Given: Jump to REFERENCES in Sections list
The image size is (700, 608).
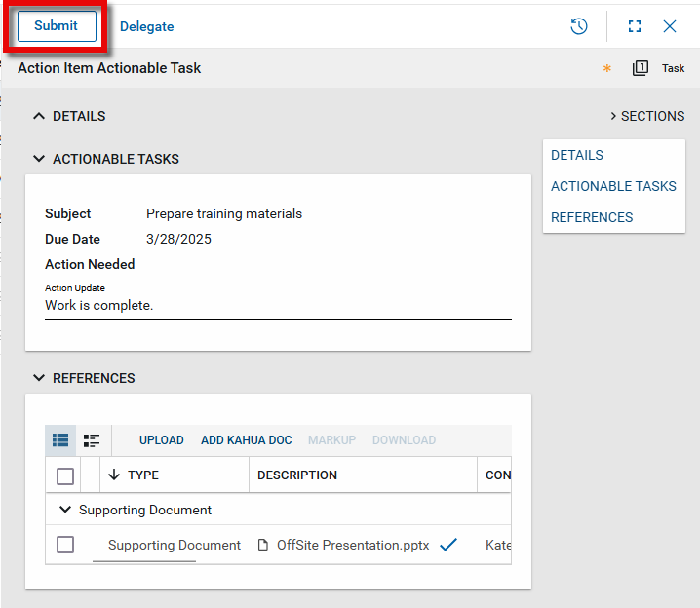Looking at the screenshot, I should pos(592,217).
